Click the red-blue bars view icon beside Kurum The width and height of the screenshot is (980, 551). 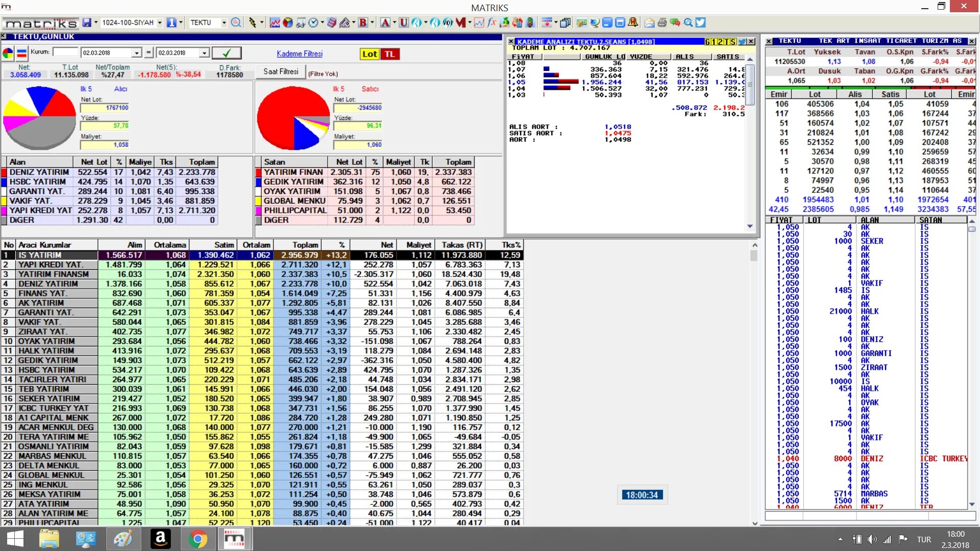pos(22,53)
